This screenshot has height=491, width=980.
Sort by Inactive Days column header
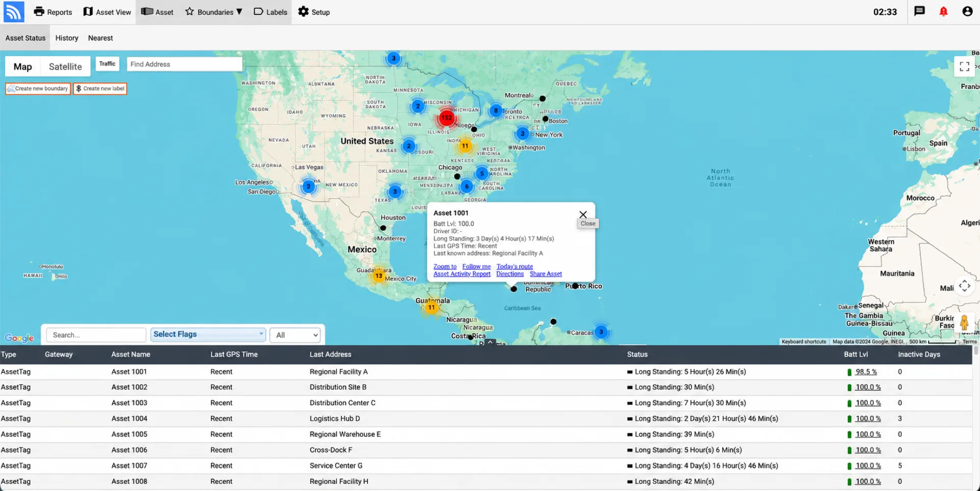coord(919,354)
